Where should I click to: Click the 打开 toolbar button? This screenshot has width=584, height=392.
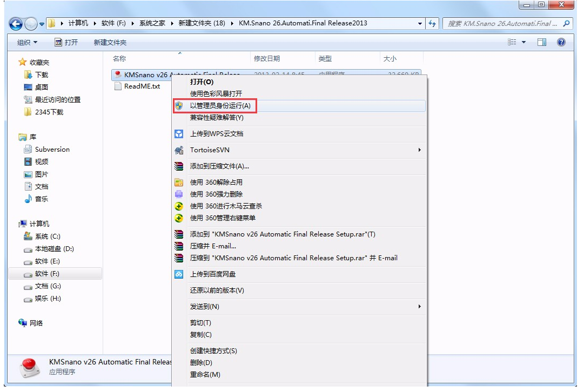(66, 42)
